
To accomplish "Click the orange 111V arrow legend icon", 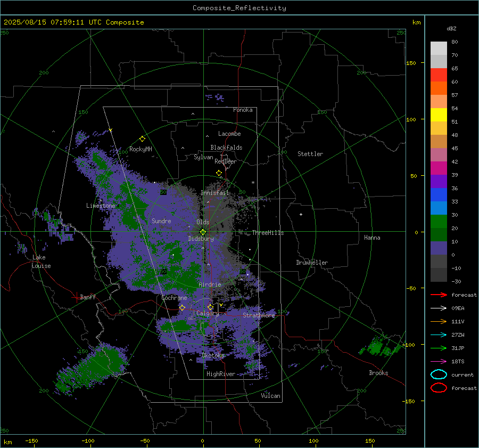I will (x=439, y=321).
